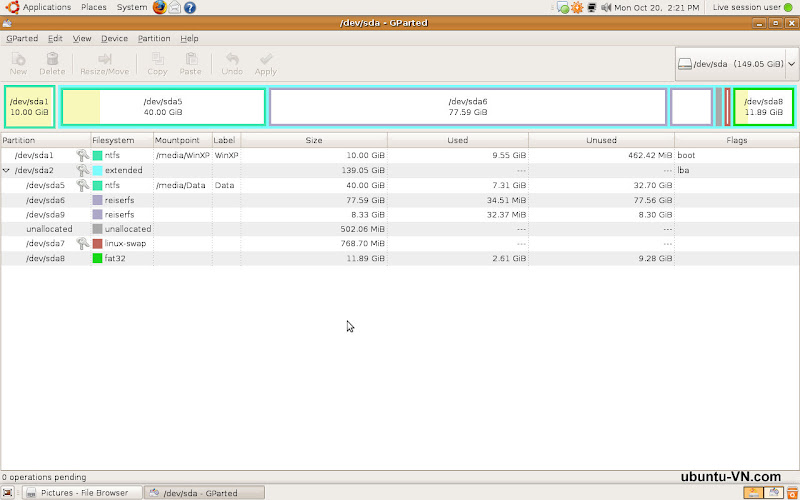This screenshot has height=500, width=800.
Task: Open the Edit menu
Action: click(x=55, y=38)
